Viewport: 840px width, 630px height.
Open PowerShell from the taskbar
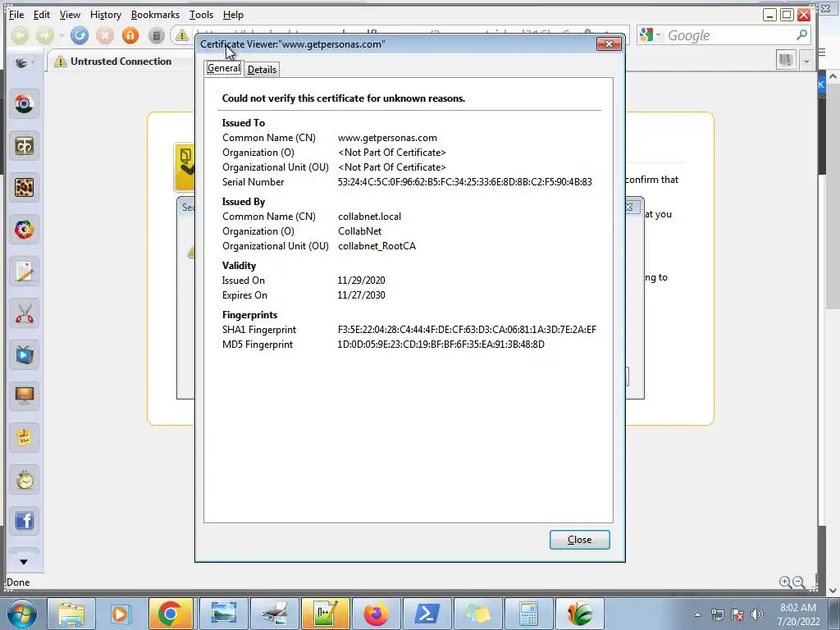coord(427,614)
